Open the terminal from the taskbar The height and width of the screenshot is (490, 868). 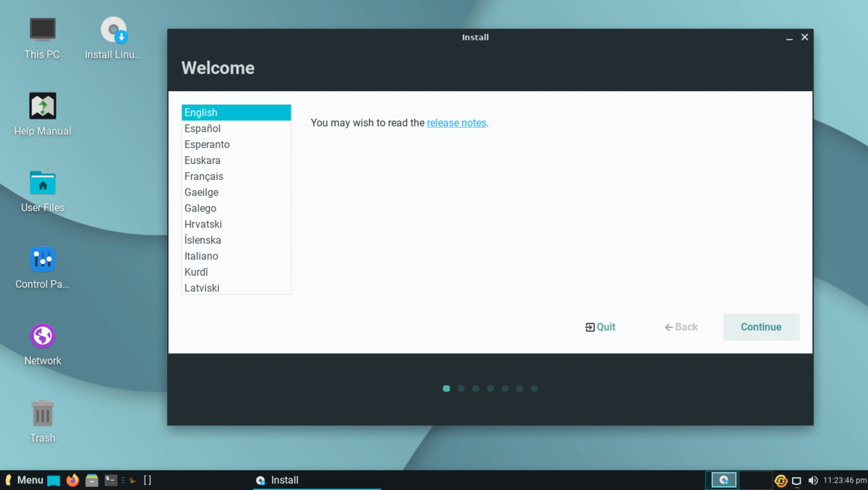click(x=111, y=480)
